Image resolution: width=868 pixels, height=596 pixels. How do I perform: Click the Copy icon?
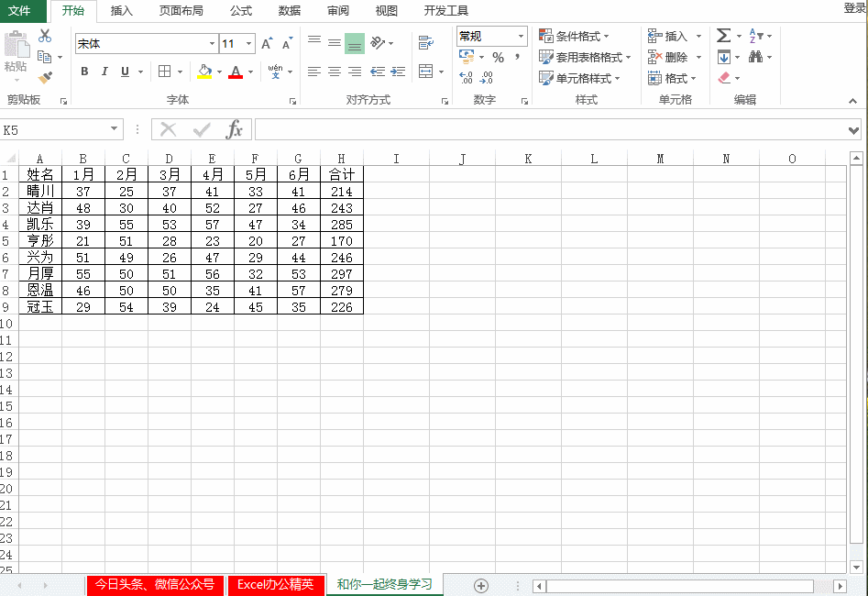(x=44, y=57)
